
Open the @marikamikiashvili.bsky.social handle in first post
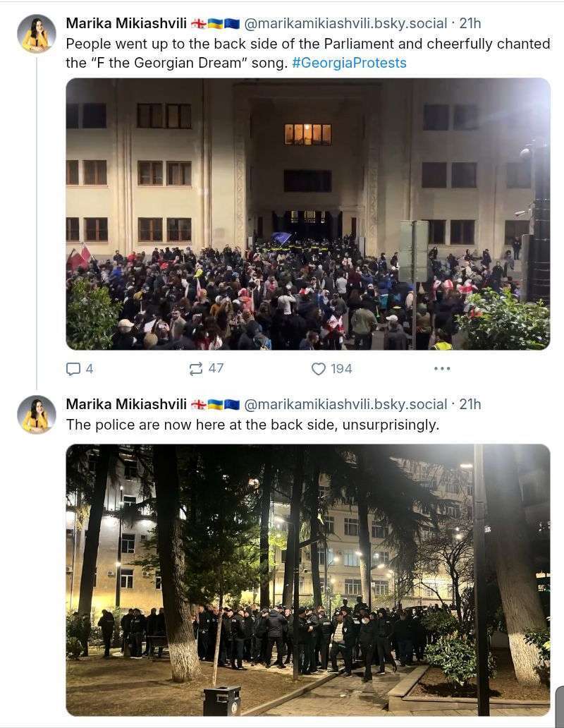pos(345,23)
